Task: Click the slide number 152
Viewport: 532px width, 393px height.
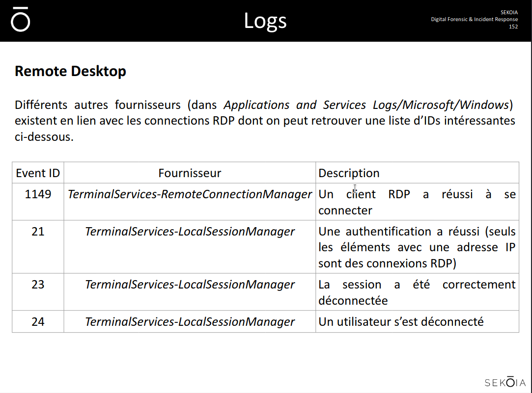Action: click(513, 26)
